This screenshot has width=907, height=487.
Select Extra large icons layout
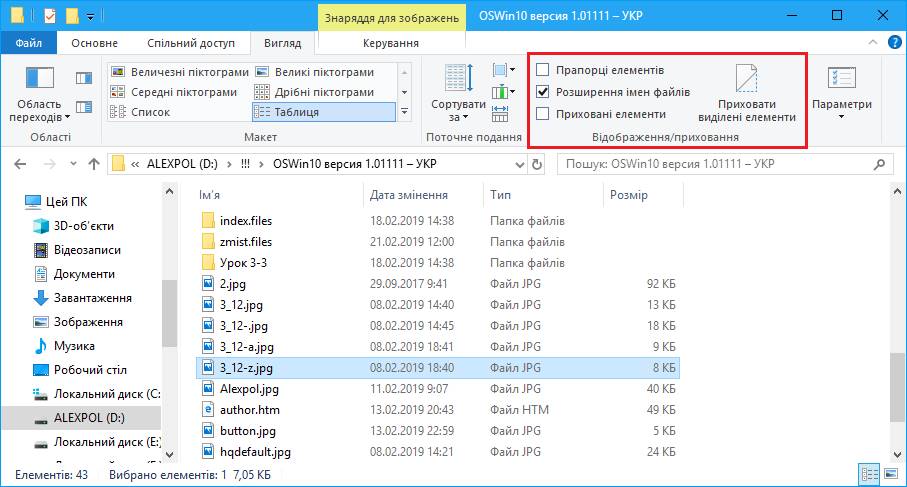pyautogui.click(x=179, y=72)
